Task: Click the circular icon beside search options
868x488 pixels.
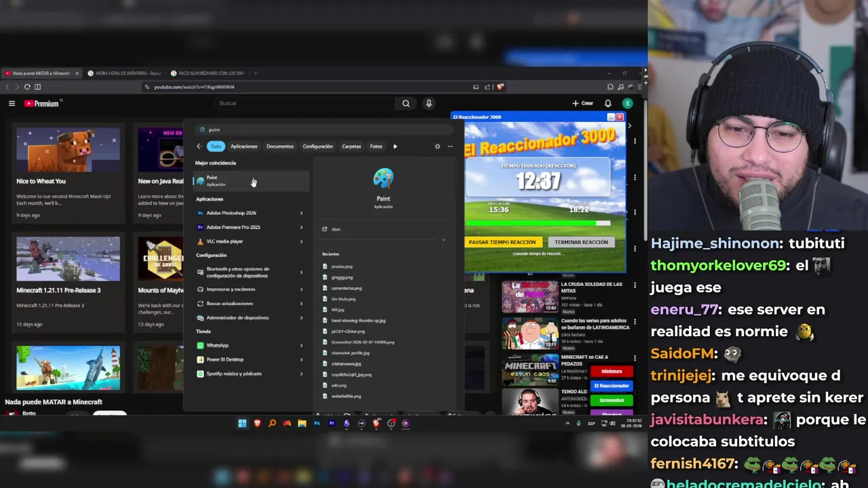Action: (437, 146)
